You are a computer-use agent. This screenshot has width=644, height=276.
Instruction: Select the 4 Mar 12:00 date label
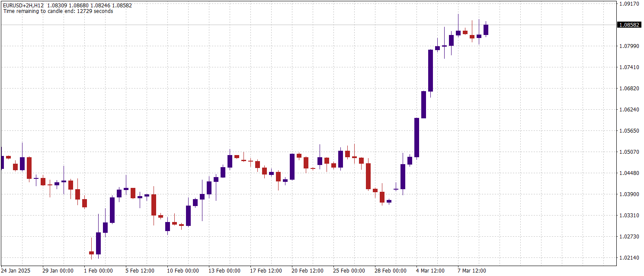(430, 271)
